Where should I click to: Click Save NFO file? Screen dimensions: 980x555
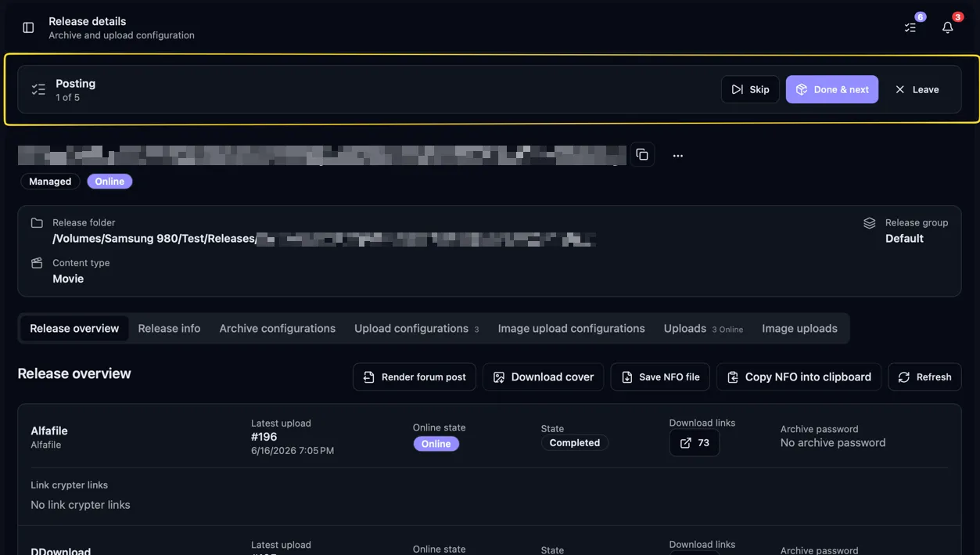pos(660,377)
